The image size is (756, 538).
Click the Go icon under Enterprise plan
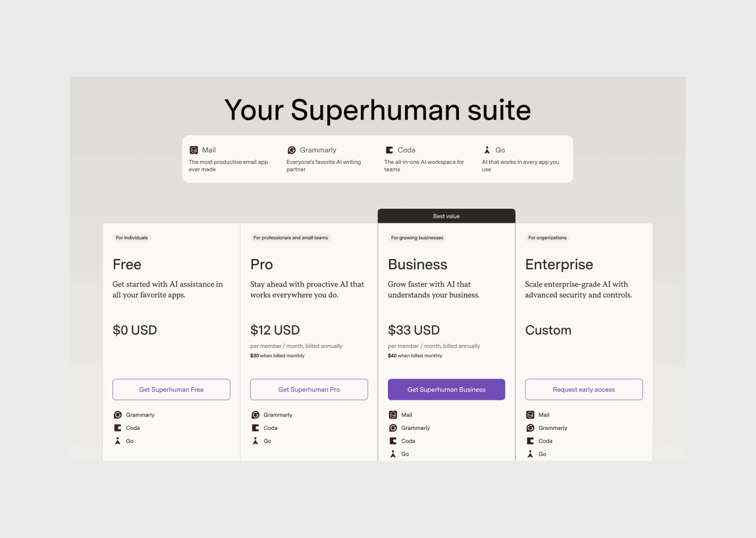tap(530, 454)
